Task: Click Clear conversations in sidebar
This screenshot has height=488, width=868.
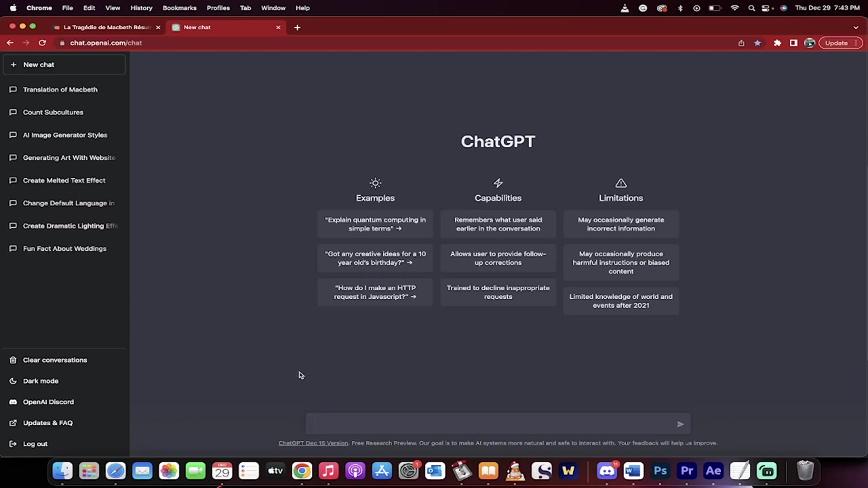Action: (55, 360)
